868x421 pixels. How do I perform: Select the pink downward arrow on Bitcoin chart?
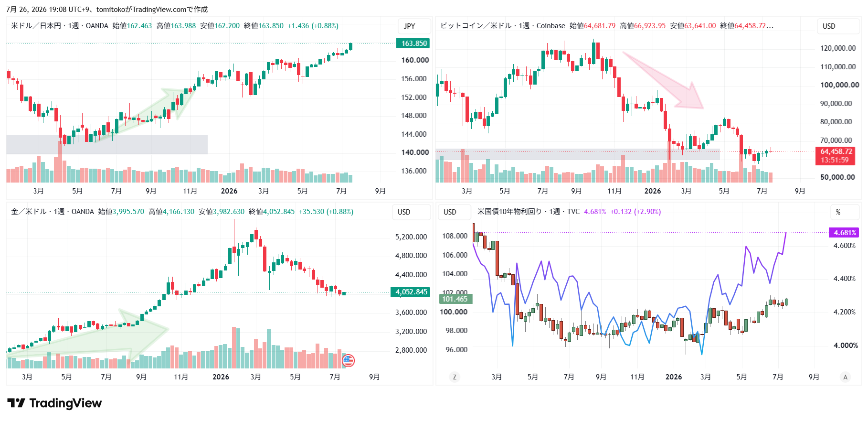point(664,81)
